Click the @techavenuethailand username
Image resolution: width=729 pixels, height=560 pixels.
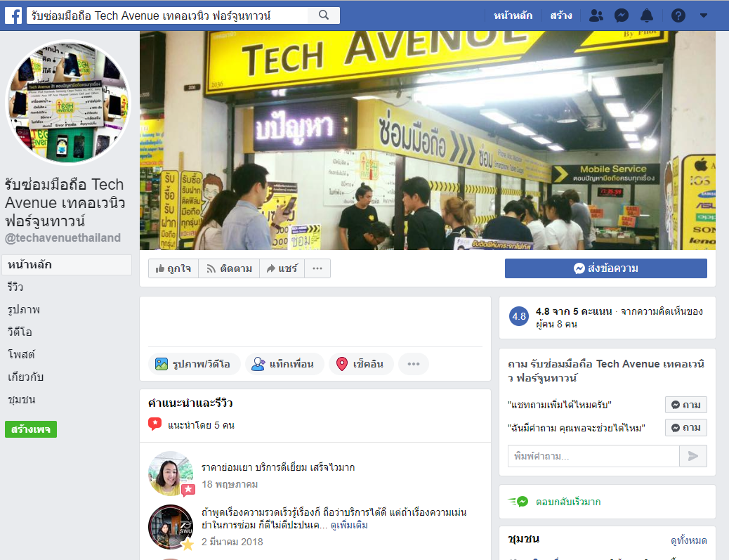tap(63, 238)
